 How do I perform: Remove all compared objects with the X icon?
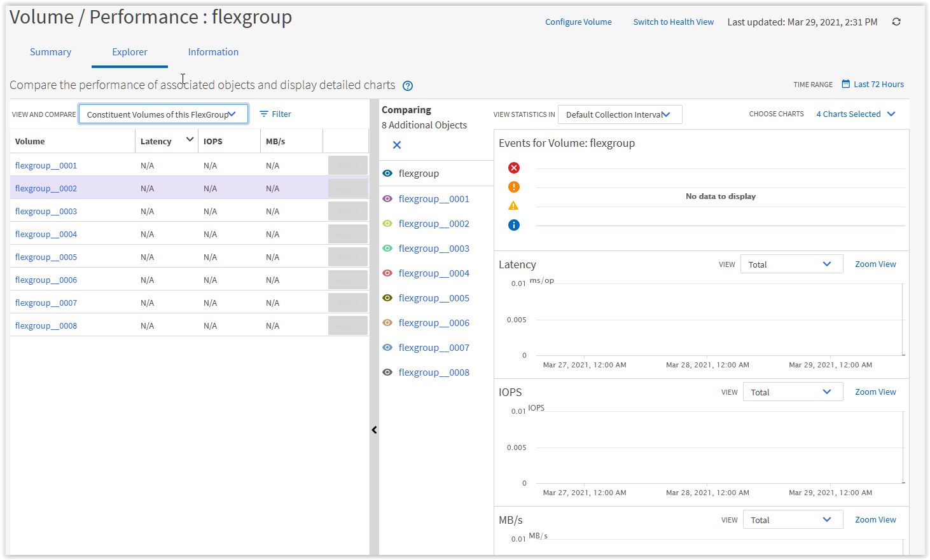pyautogui.click(x=397, y=145)
